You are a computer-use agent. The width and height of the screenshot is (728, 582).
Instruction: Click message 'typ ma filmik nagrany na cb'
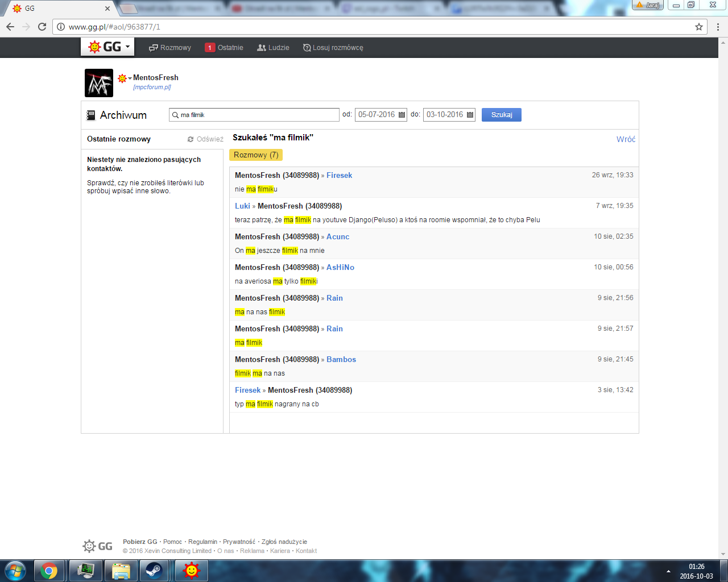[x=277, y=404]
